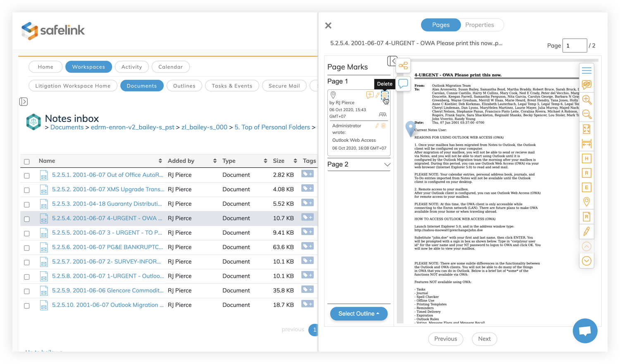The image size is (620, 364).
Task: Click Next page button
Action: 484,339
